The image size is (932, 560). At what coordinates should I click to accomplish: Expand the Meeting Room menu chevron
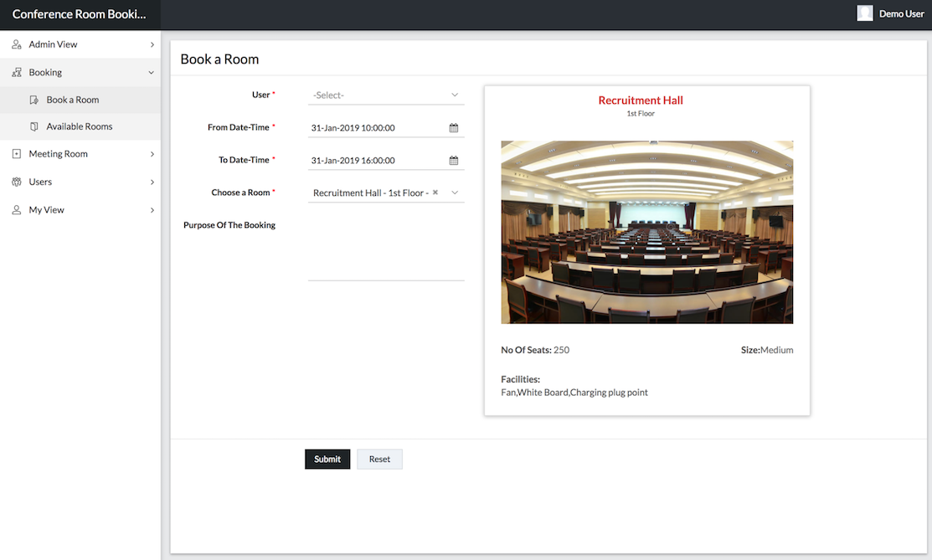[152, 154]
